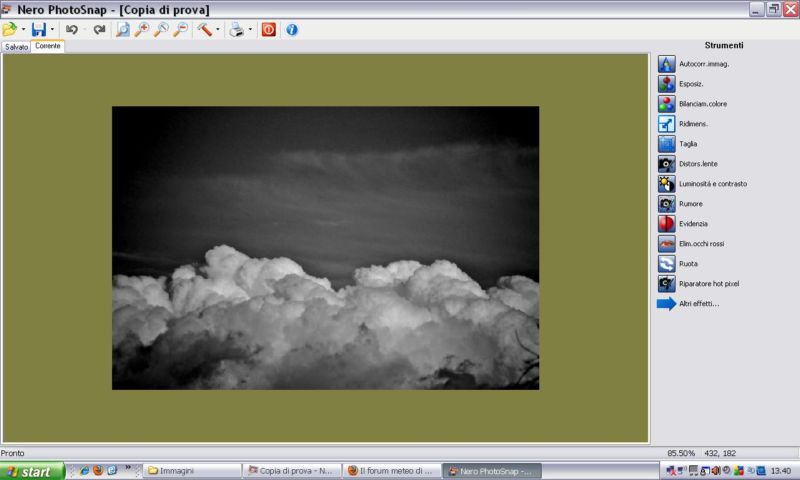This screenshot has height=480, width=800.
Task: Click the zoom in magnifier icon
Action: point(142,30)
